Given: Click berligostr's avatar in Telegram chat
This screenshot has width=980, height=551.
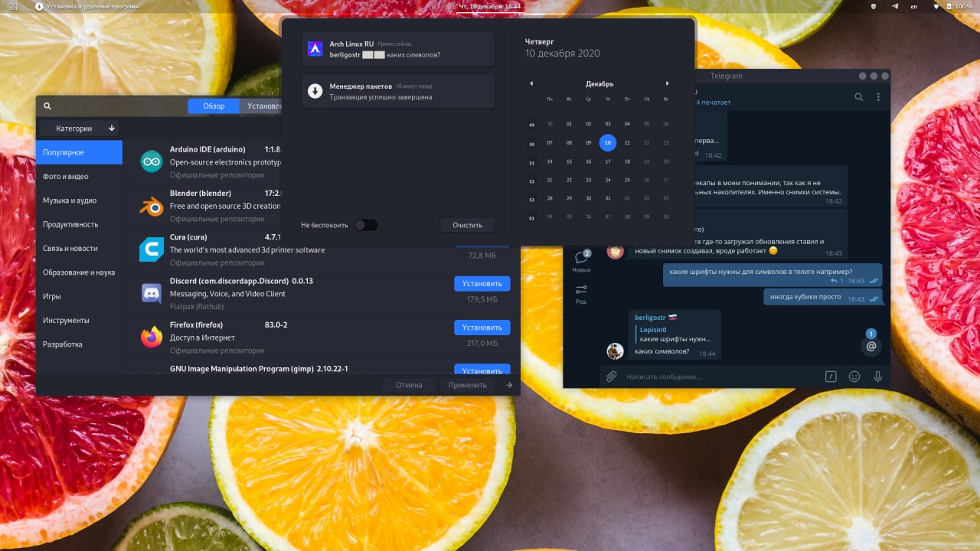Looking at the screenshot, I should (616, 350).
